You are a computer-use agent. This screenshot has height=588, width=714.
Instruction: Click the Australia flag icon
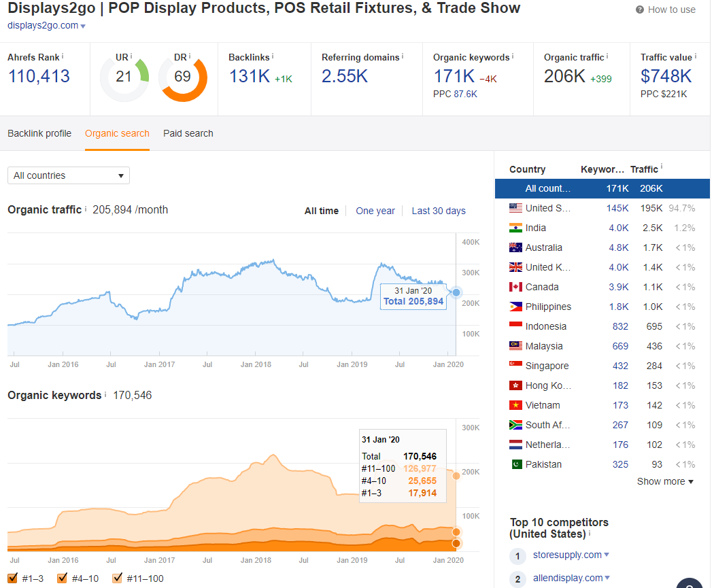[515, 247]
